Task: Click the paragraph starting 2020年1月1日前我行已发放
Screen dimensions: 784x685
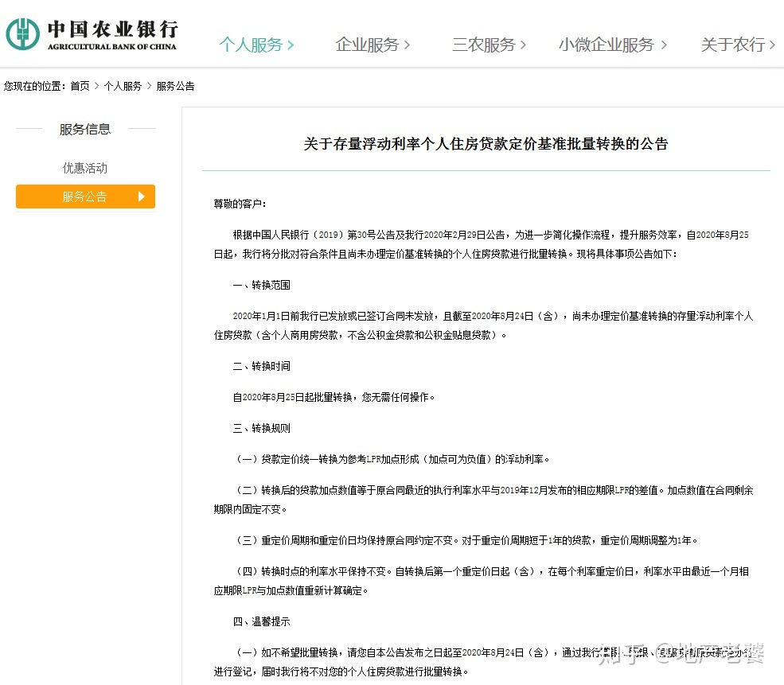Action: (x=483, y=325)
